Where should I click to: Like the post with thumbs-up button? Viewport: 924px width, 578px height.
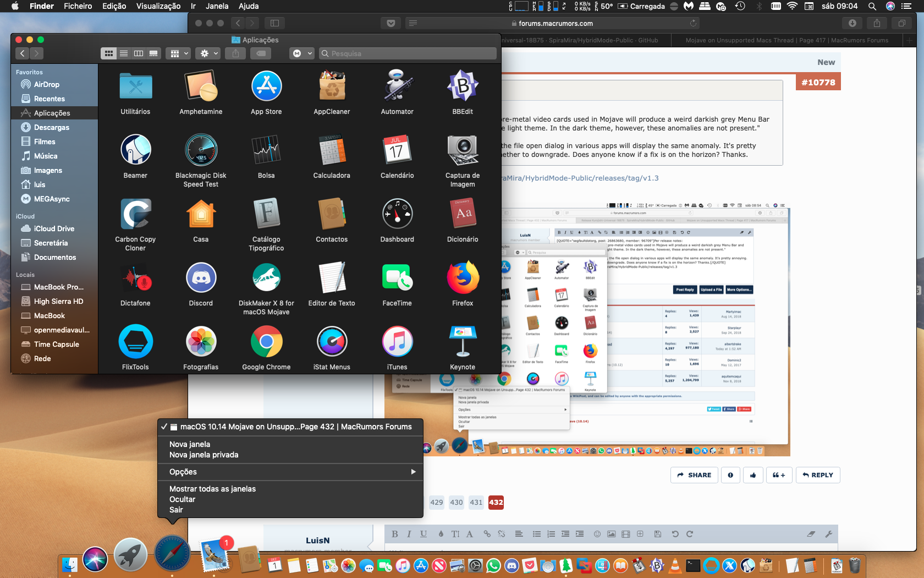click(x=753, y=475)
